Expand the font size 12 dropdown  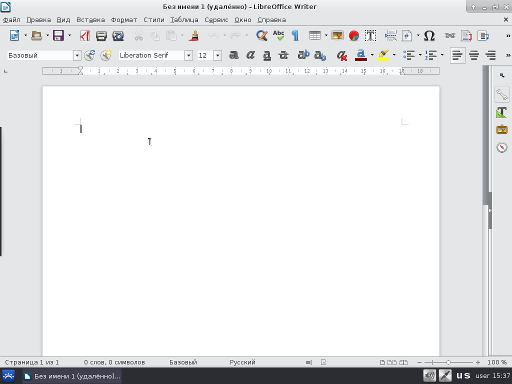tap(217, 55)
